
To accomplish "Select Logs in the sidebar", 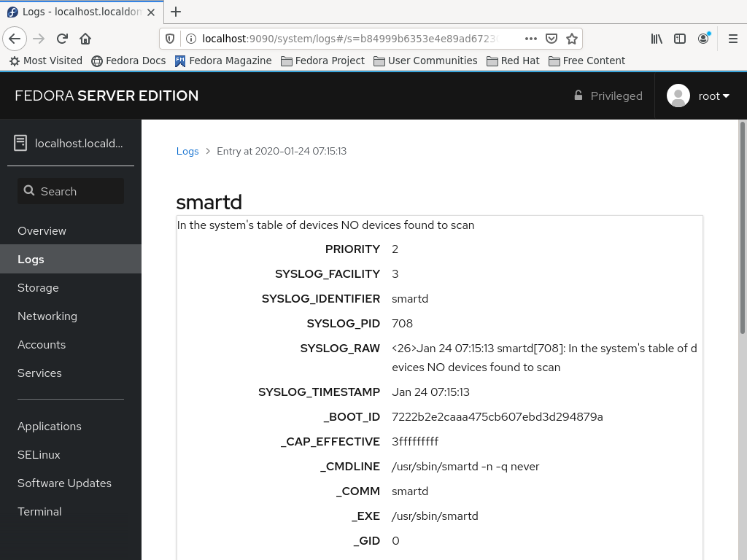I will [x=71, y=259].
